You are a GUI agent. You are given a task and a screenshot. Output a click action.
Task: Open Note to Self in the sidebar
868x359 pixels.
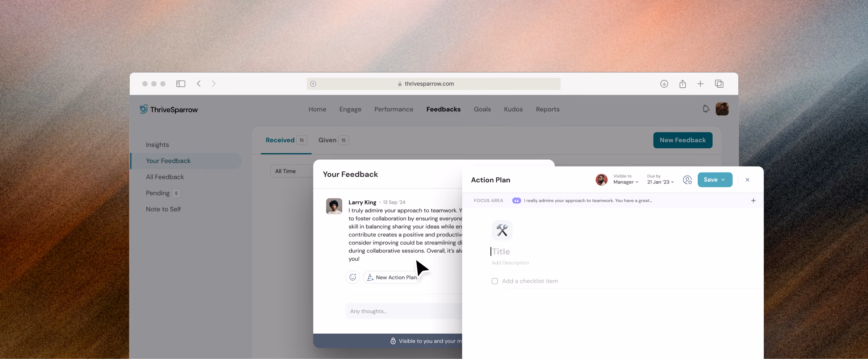[163, 209]
